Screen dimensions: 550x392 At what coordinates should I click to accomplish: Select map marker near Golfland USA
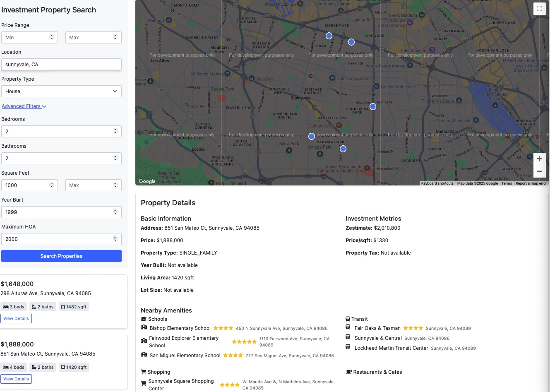click(x=312, y=136)
